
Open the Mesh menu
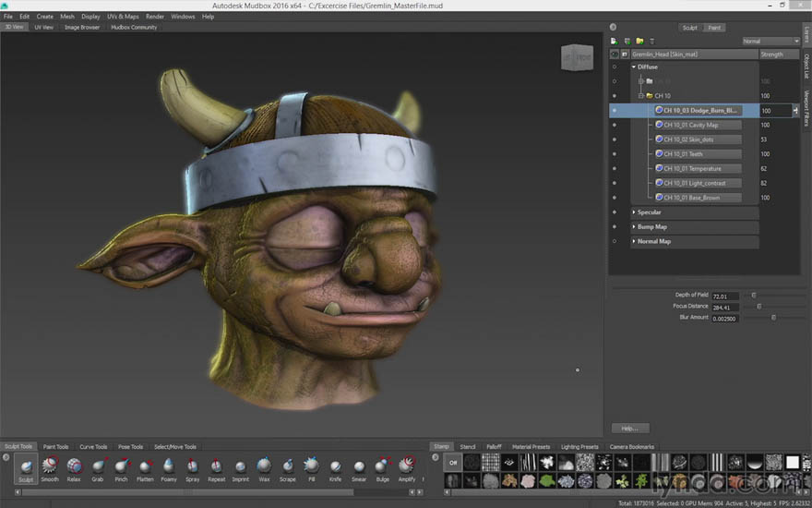click(67, 17)
